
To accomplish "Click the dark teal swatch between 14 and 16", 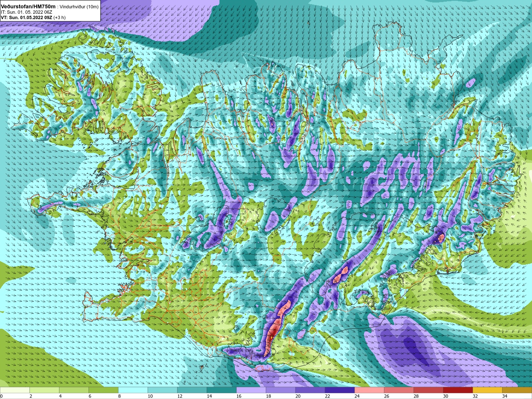I will click(x=222, y=390).
